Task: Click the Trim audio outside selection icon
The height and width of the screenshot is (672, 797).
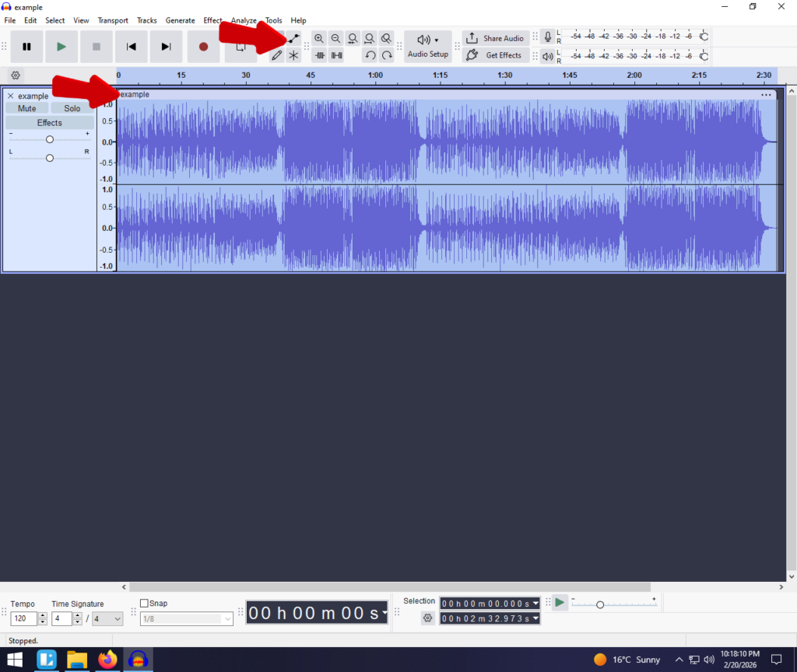Action: click(319, 55)
